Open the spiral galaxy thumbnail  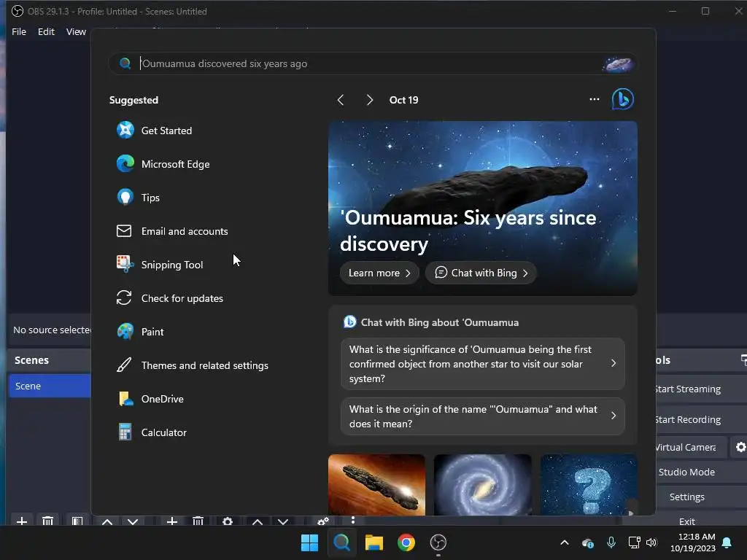coord(483,485)
